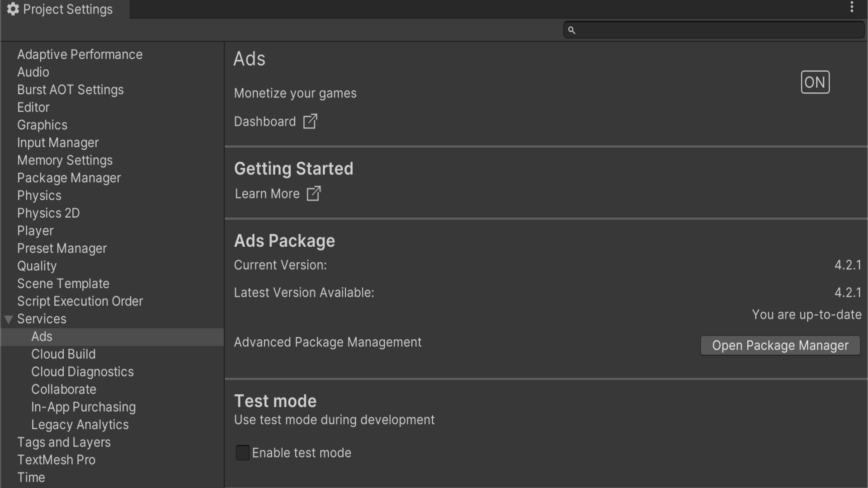Select Ads under Services
Screen dimensions: 868x488
coord(42,336)
